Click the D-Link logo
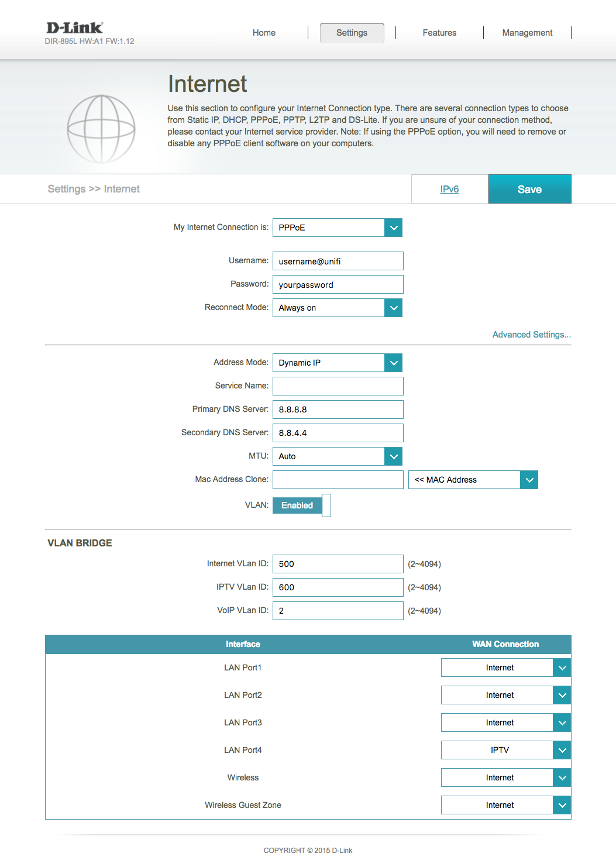 (x=74, y=28)
